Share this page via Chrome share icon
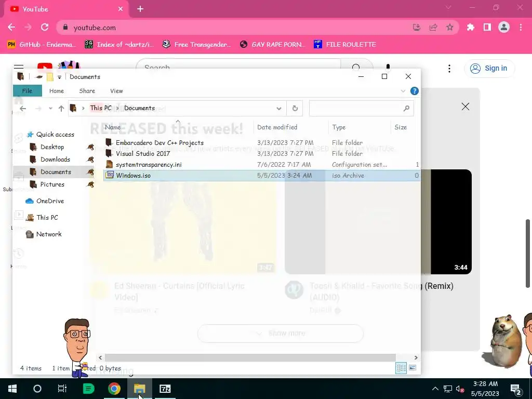Screen dimensions: 532x399 pyautogui.click(x=433, y=27)
